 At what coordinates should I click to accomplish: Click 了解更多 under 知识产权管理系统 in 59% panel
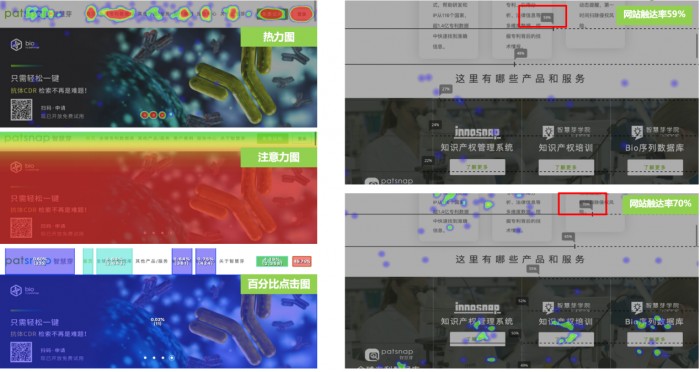tap(477, 167)
